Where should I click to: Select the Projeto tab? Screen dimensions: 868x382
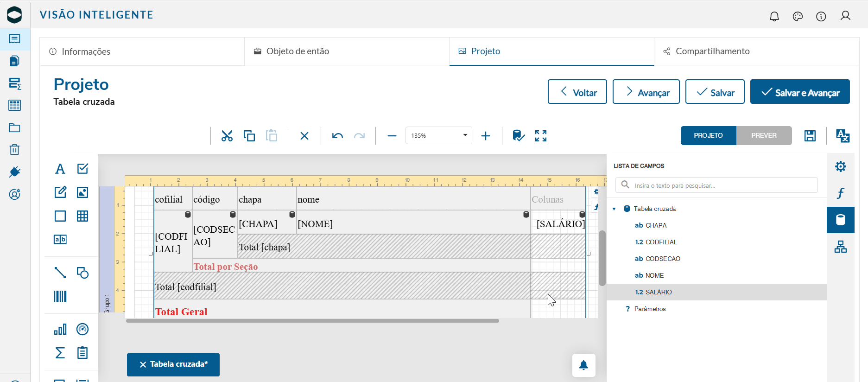pos(551,51)
